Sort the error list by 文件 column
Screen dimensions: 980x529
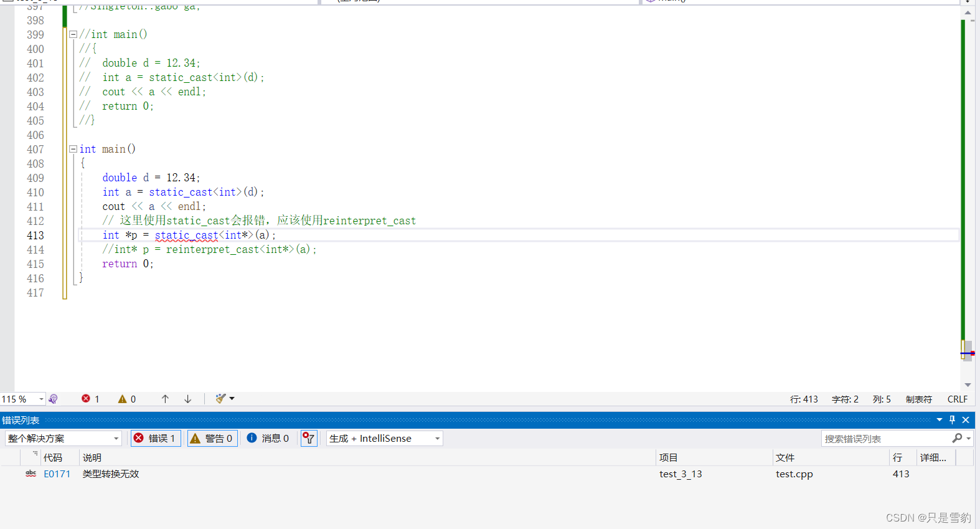pos(831,457)
